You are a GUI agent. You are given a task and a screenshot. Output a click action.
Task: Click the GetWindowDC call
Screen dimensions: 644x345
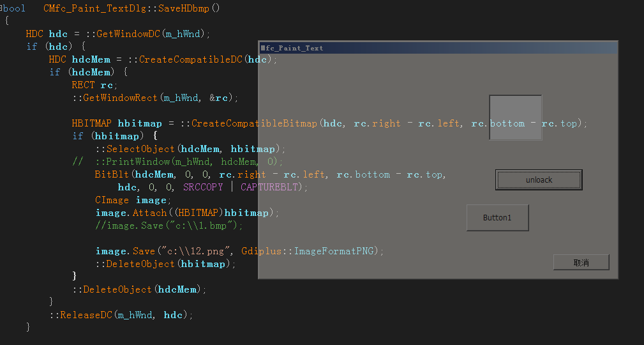pos(128,34)
